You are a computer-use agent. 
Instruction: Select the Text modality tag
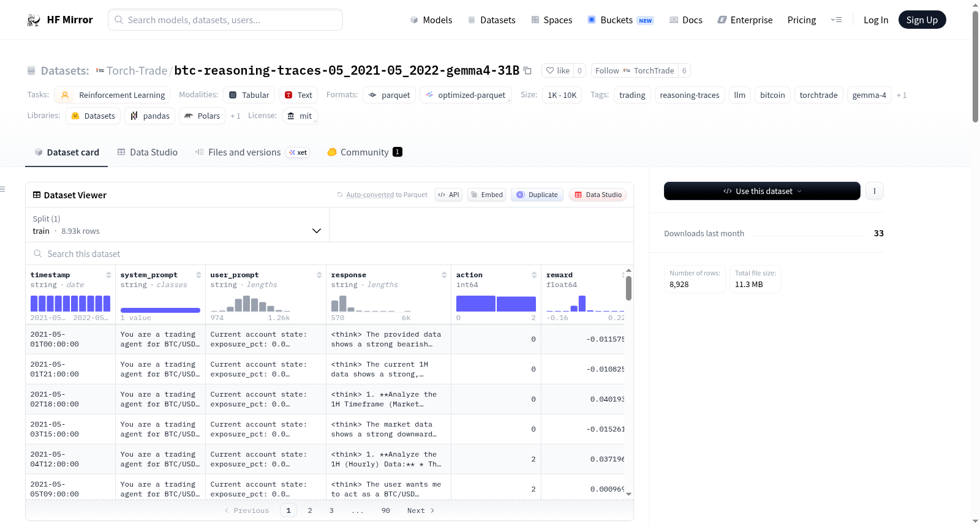[298, 95]
